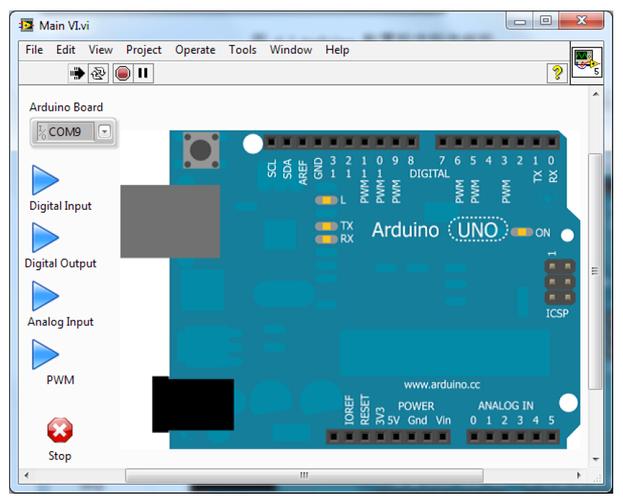Click the TX LED indicator

326,226
